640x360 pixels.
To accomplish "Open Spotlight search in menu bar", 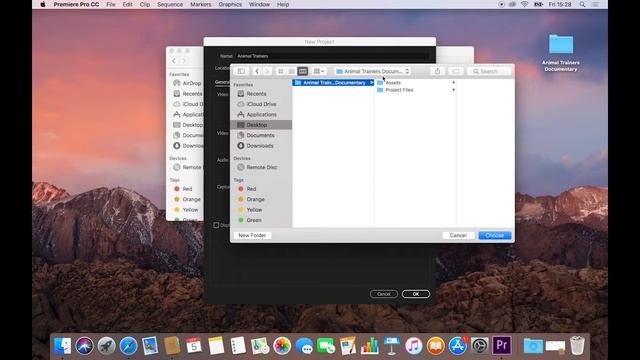I will 582,4.
